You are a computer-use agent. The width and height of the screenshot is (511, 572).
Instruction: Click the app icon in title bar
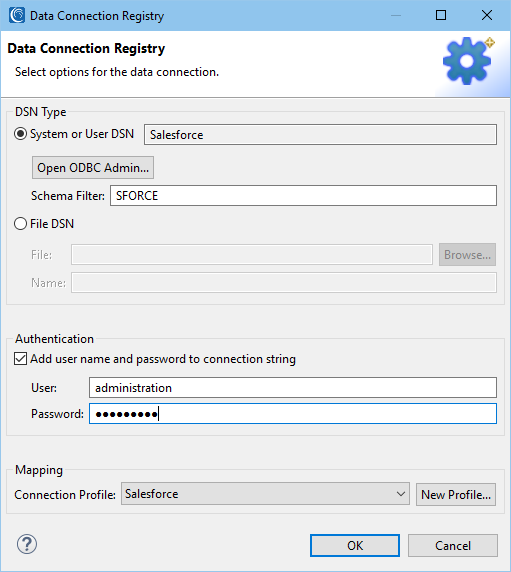(x=17, y=15)
